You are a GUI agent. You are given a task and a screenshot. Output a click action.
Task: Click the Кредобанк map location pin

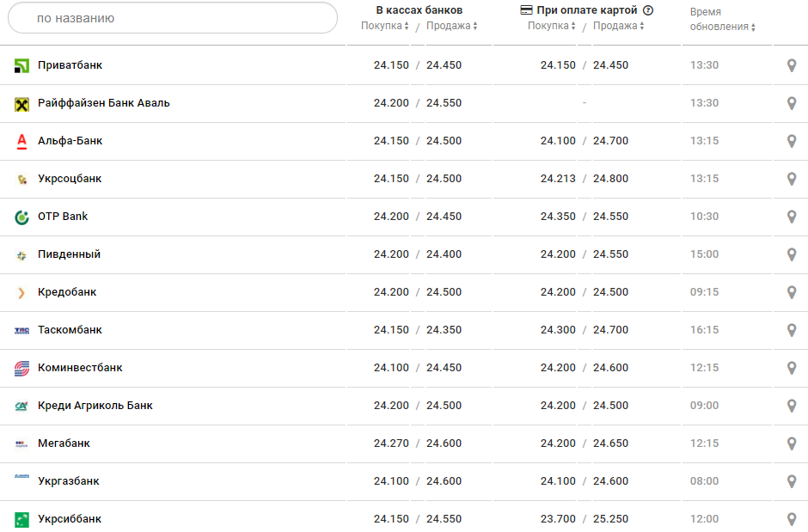[792, 292]
